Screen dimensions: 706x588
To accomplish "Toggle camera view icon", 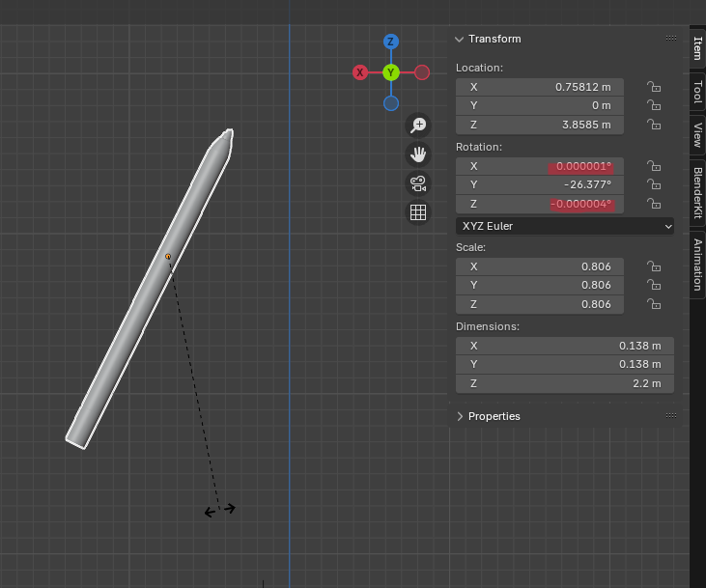I will click(x=418, y=183).
